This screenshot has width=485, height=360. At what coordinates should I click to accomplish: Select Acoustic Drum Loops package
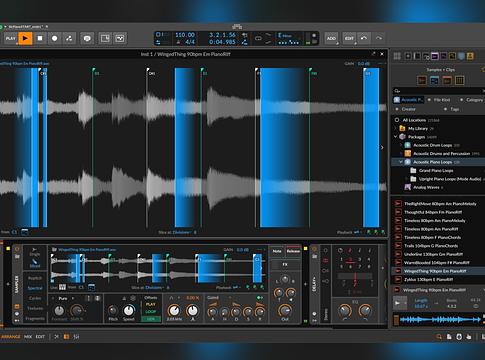pos(433,145)
